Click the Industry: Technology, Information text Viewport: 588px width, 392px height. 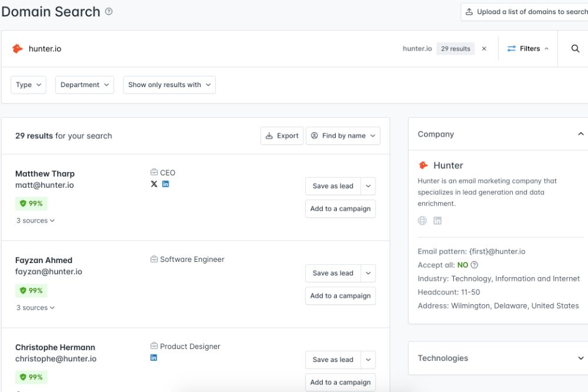[499, 278]
